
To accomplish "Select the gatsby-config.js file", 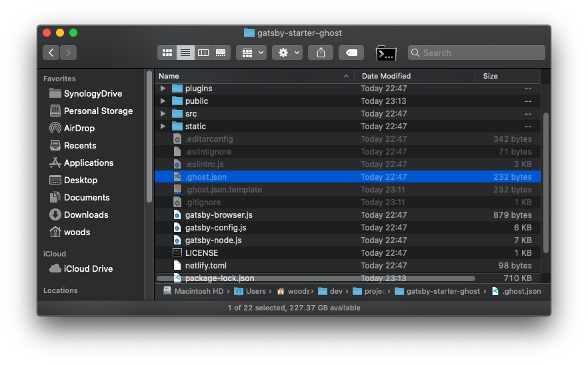I will [x=347, y=228].
